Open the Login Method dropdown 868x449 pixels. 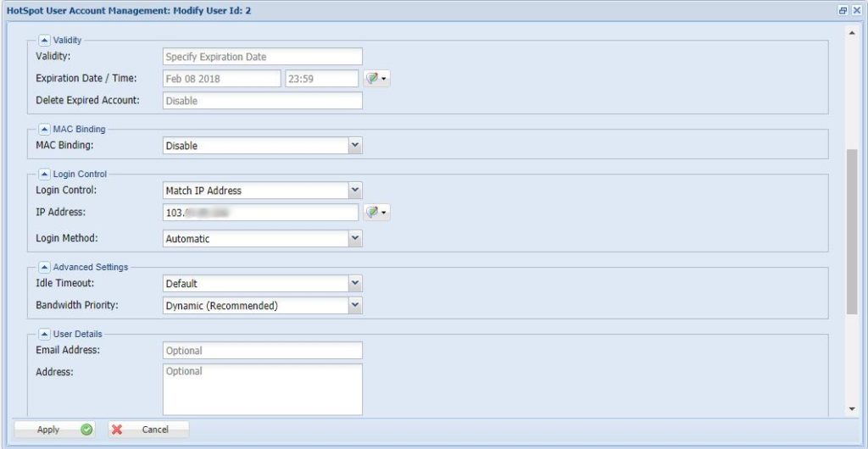tap(355, 239)
